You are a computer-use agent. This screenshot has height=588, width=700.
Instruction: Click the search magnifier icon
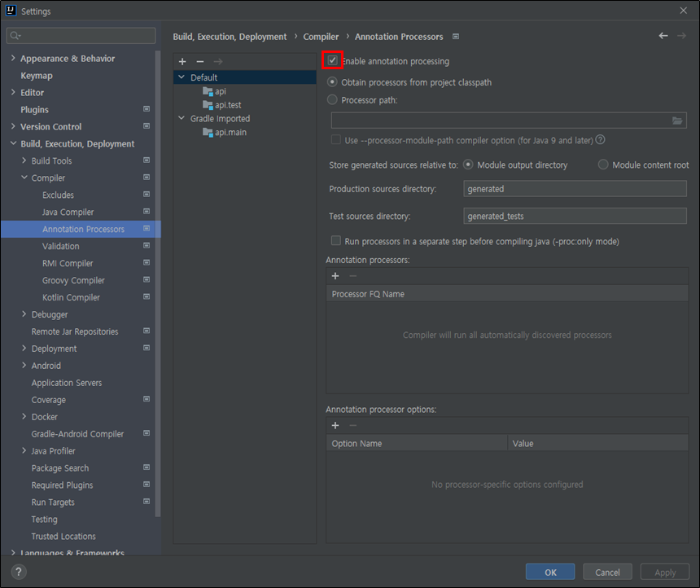point(15,36)
